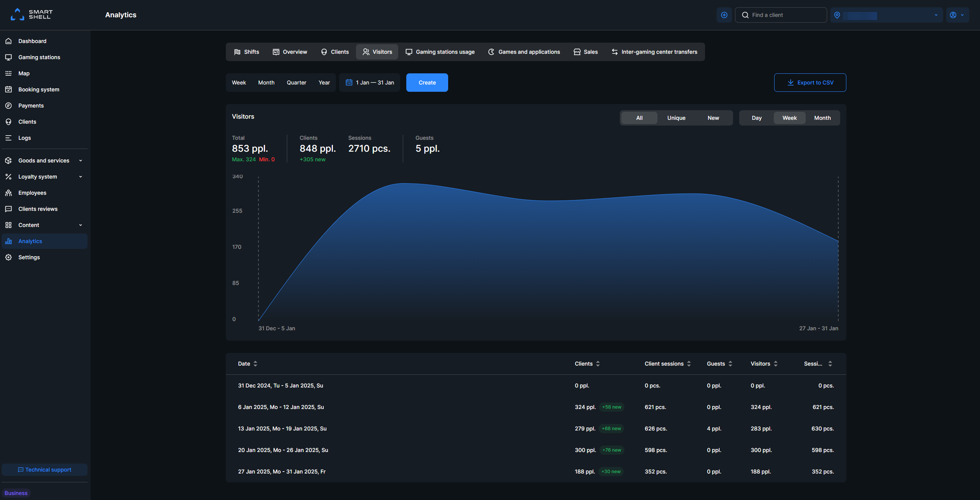The height and width of the screenshot is (500, 980).
Task: Click the Map grid icon
Action: (x=8, y=73)
